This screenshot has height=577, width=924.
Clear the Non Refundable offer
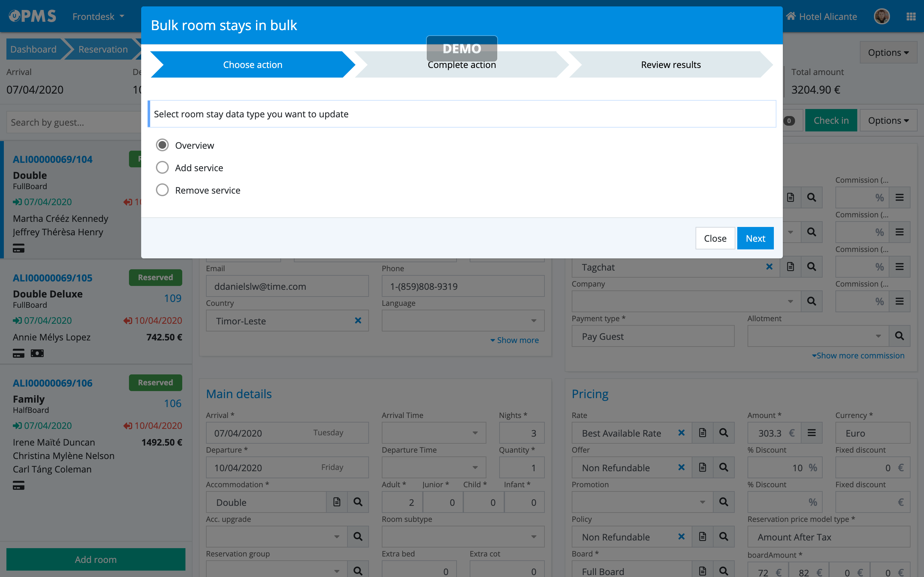click(681, 467)
